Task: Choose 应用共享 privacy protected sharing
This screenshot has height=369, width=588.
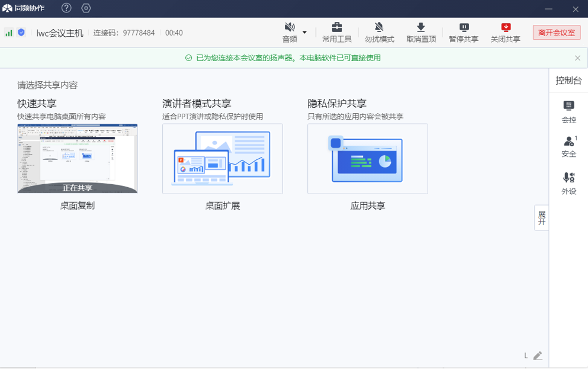Action: (x=368, y=159)
